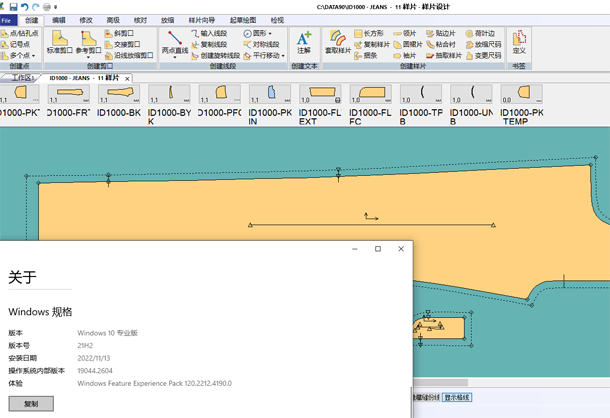This screenshot has height=418, width=610.
Task: Select the 创建旋转线段 tool
Action: tap(216, 56)
